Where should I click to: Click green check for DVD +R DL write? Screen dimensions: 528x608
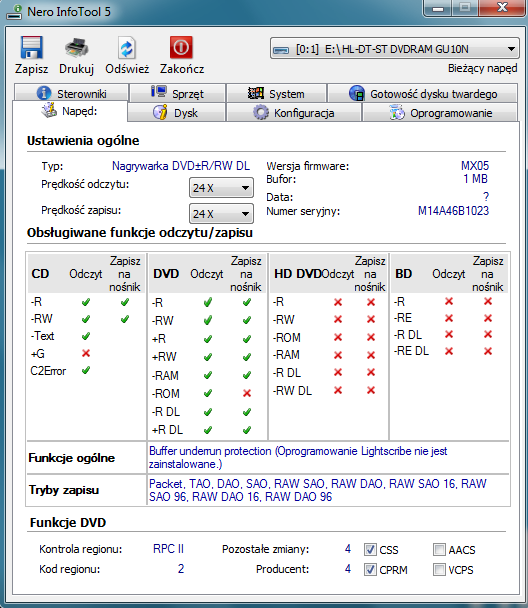pyautogui.click(x=247, y=430)
